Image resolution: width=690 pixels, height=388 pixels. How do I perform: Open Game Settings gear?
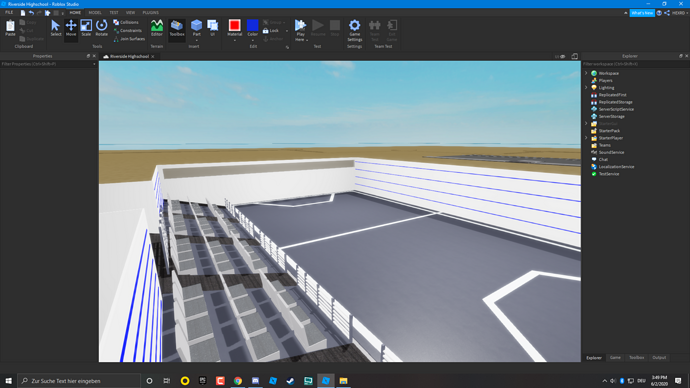[x=355, y=30]
